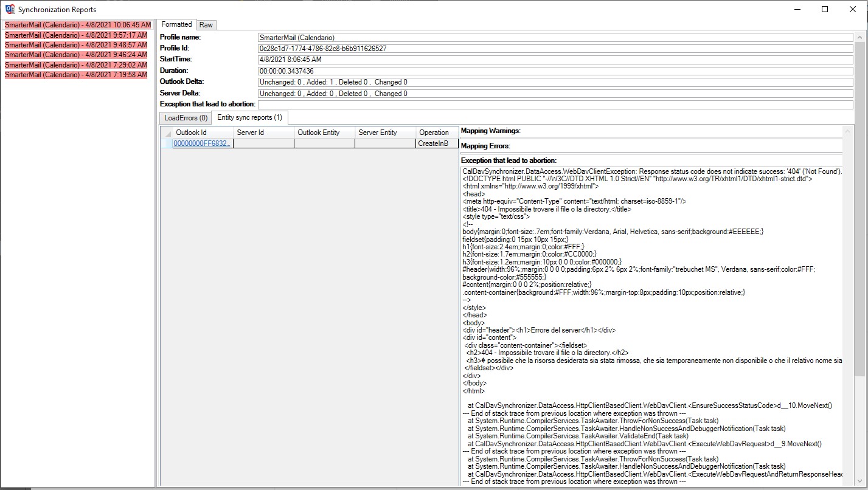Open the LoadErrors (0) tab
The width and height of the screenshot is (868, 490).
coord(186,118)
